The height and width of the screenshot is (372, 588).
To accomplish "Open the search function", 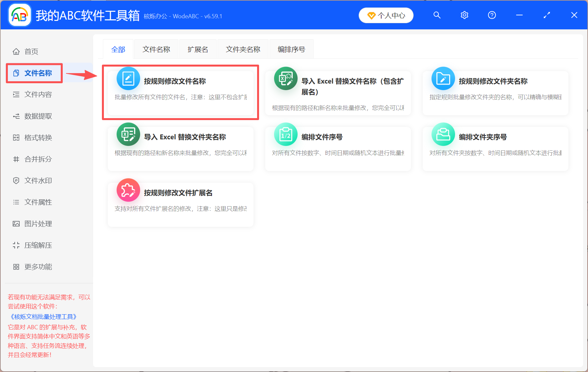I will pos(437,15).
